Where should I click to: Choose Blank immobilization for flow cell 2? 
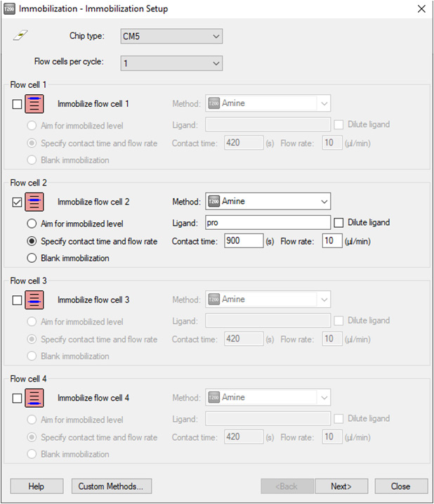point(32,258)
